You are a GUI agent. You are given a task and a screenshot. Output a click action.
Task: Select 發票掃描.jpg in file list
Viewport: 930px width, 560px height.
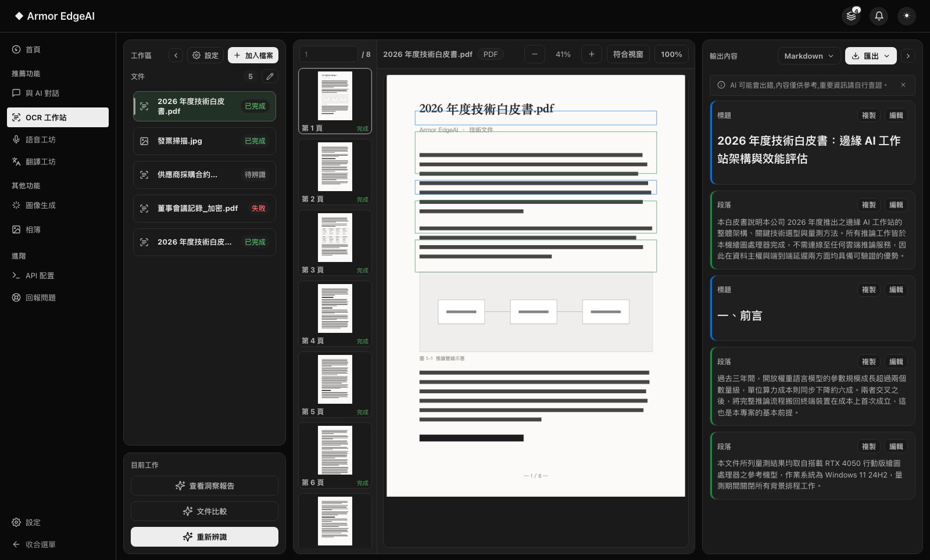205,141
